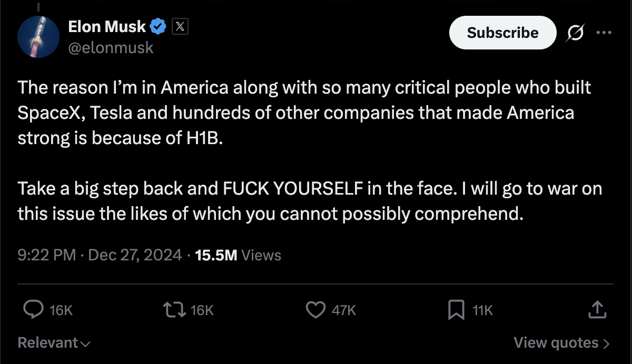Open the @elonmusk handle link
Screen dimensions: 632x364
pyautogui.click(x=111, y=48)
